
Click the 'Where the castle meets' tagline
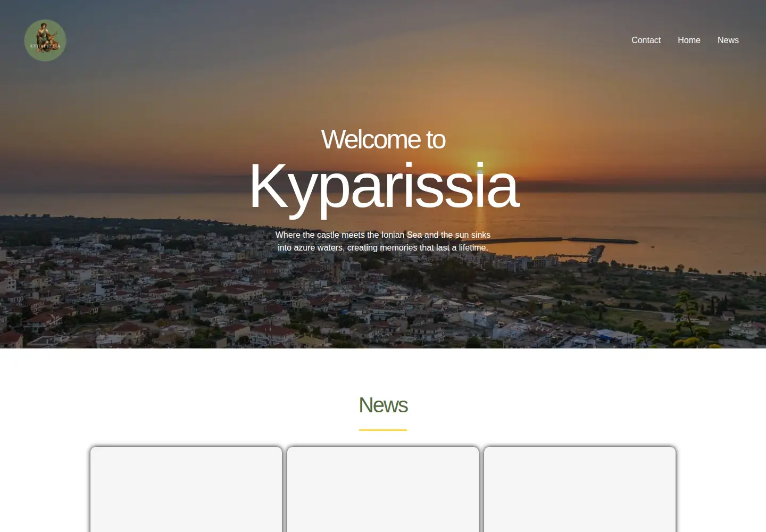383,241
